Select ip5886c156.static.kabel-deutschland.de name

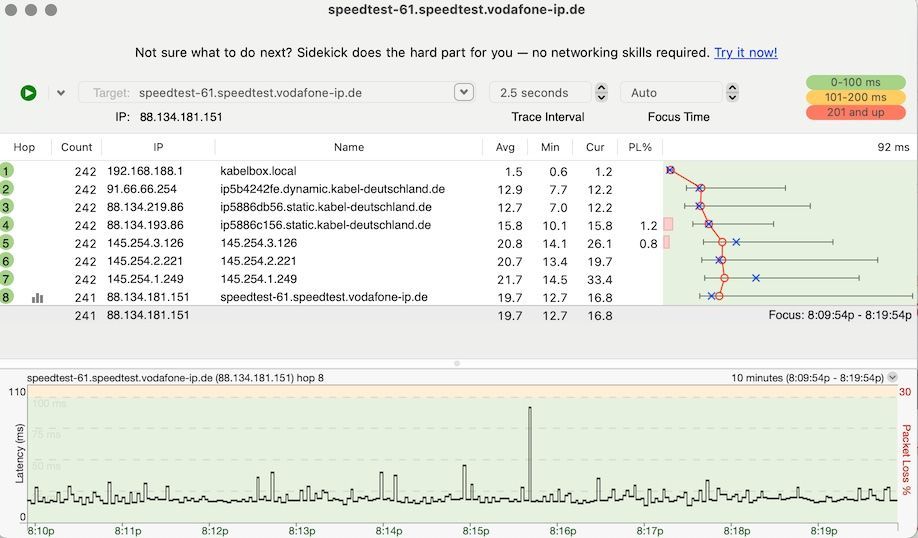coord(326,225)
